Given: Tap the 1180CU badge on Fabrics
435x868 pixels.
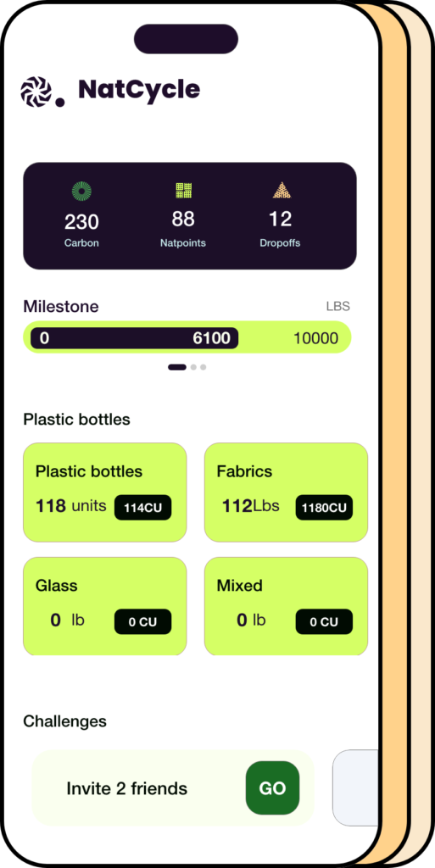Looking at the screenshot, I should click(x=324, y=508).
